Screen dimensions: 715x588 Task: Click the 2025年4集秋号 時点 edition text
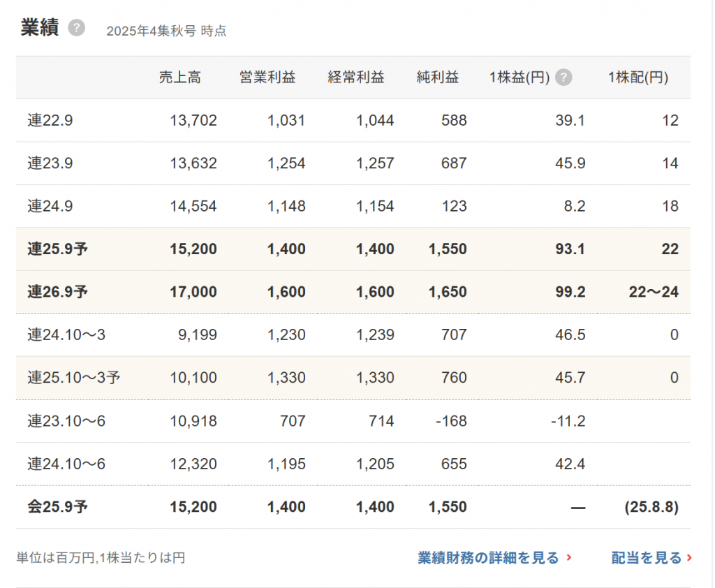166,31
